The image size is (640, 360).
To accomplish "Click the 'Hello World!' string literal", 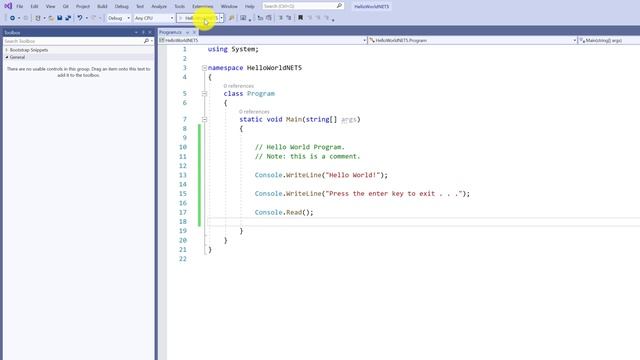I will click(x=353, y=175).
